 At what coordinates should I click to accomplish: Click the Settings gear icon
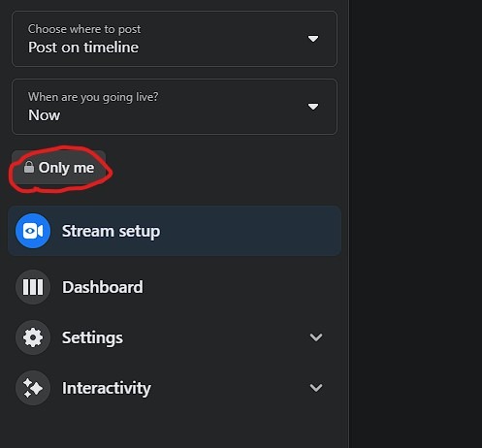[33, 337]
